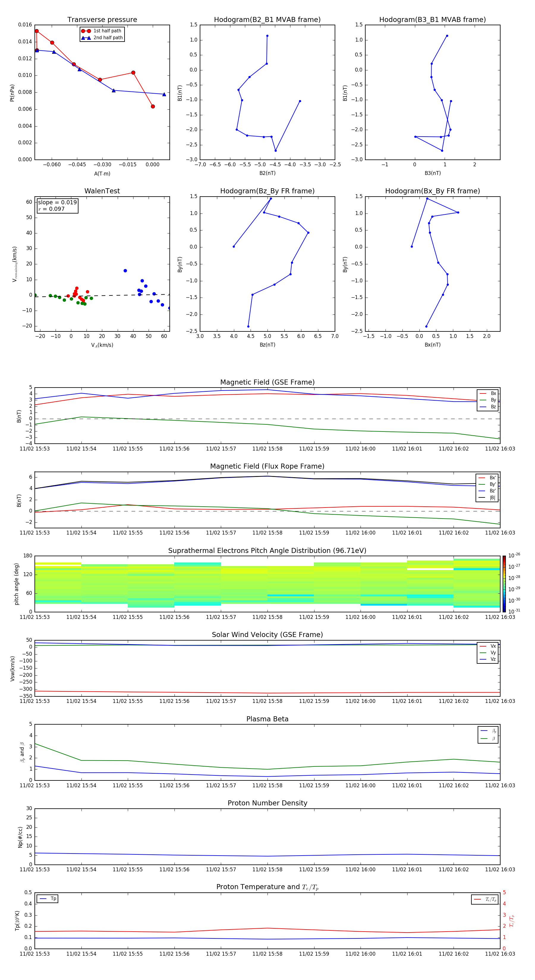This screenshot has height=980, width=535.
Task: Click the Suprathermal Electrons Pitch Angle Distribution title
Action: coord(267,551)
